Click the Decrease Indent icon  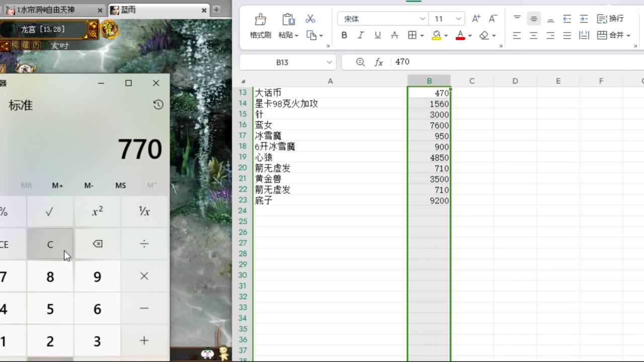[567, 19]
